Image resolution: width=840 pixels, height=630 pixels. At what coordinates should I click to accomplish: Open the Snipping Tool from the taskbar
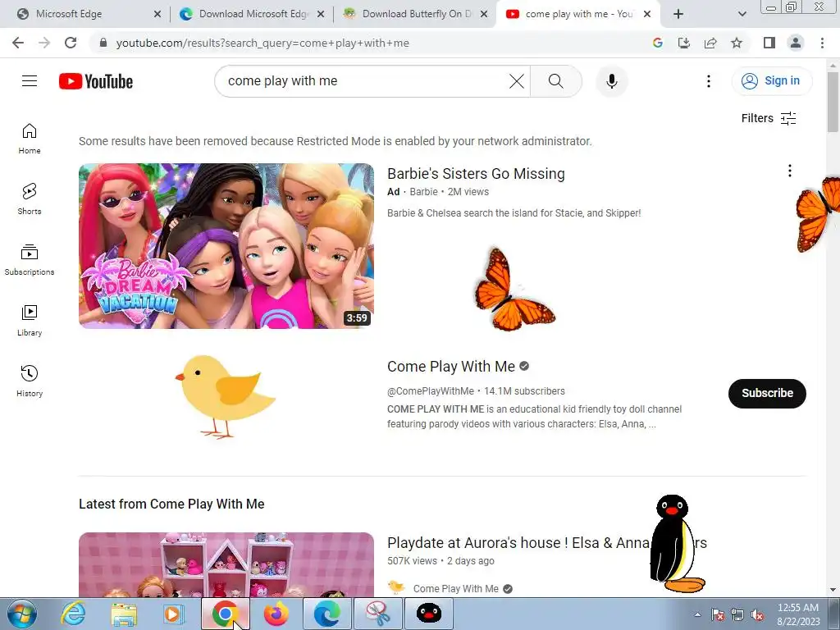coord(378,614)
